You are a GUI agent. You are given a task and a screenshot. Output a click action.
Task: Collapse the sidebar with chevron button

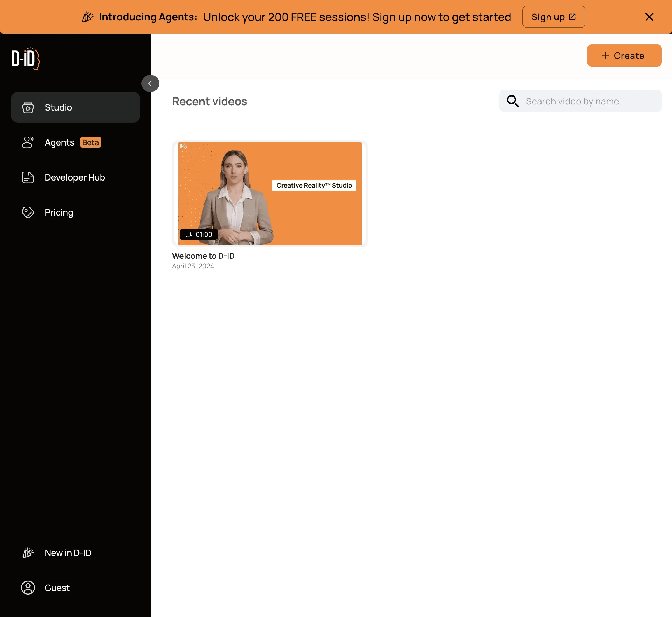coord(150,83)
